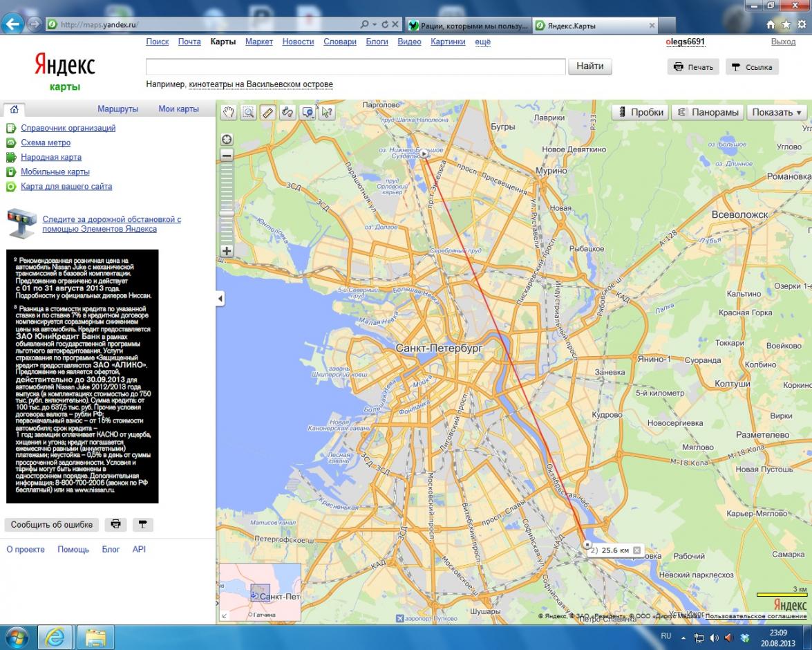Screen dimensions: 812x650
Task: Switch to the Мои карты tab
Action: (x=178, y=109)
